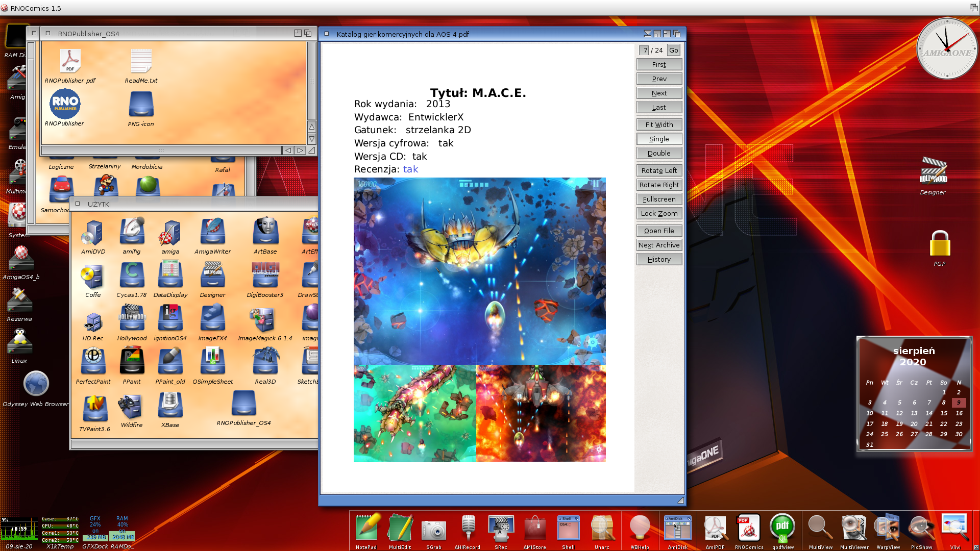
Task: Launch MultiView magnifier icon
Action: [x=820, y=528]
